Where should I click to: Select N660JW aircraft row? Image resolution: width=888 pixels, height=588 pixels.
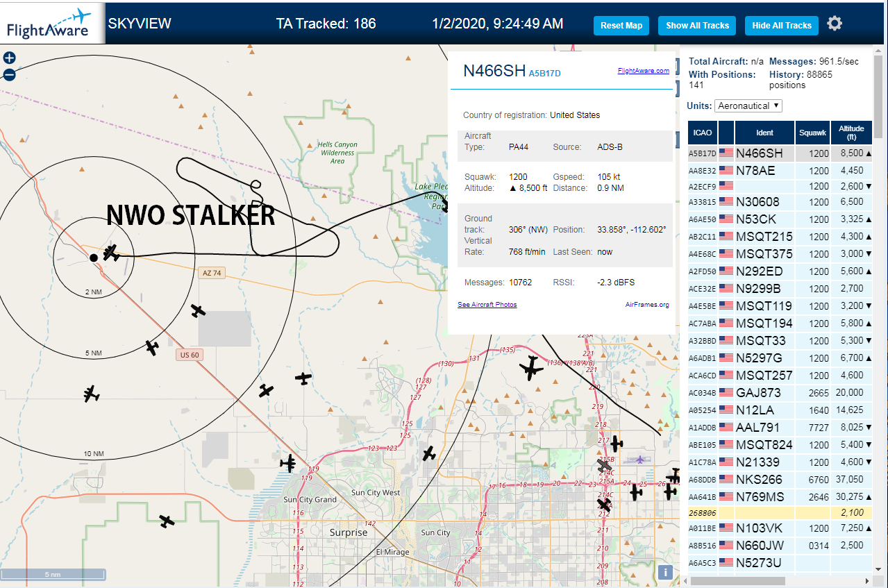[780, 546]
